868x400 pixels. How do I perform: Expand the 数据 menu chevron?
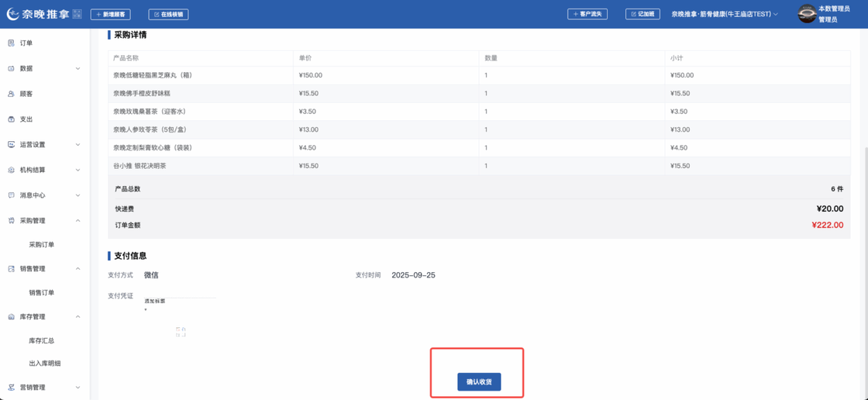77,69
